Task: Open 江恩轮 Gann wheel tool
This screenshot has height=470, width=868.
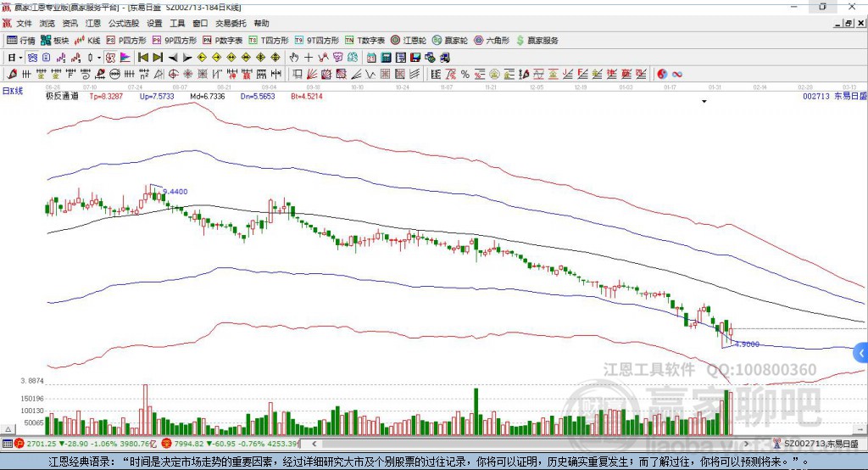Action: pyautogui.click(x=409, y=41)
